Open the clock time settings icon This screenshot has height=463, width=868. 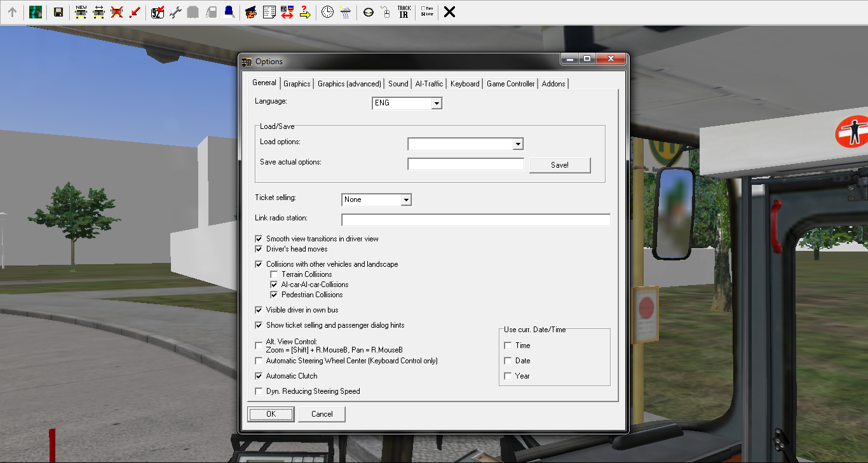(x=327, y=12)
